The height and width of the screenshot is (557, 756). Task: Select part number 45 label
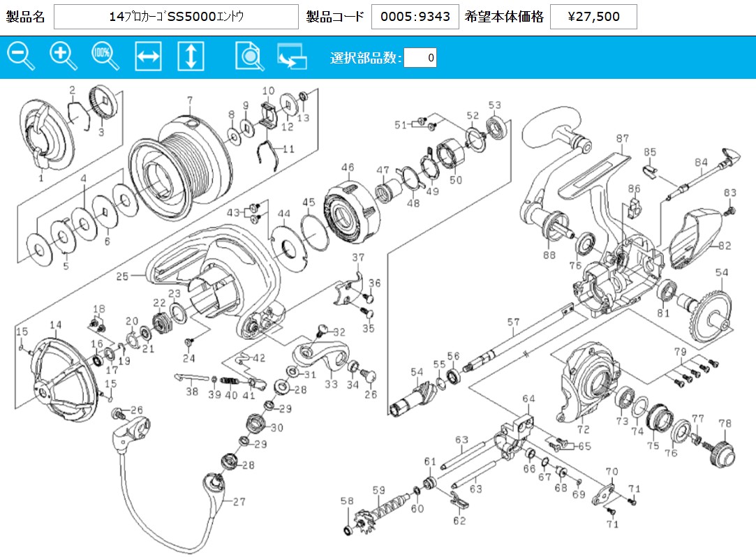(309, 202)
